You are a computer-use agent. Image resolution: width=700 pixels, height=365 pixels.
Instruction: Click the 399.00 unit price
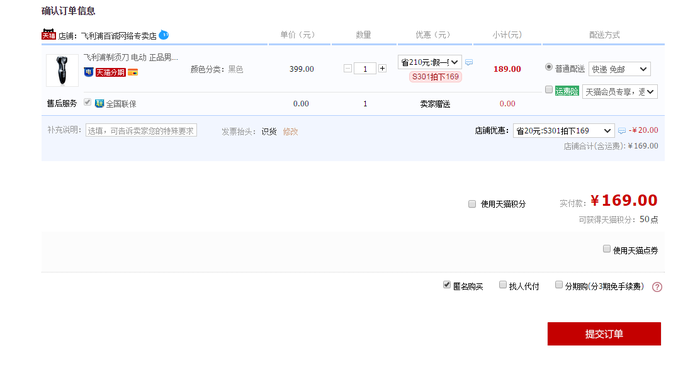click(x=301, y=69)
